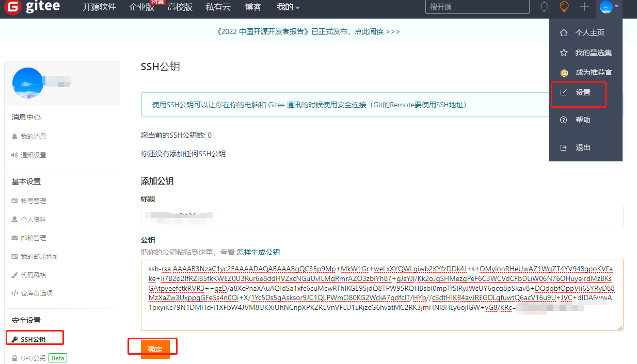Click inside the 公钥 text area
Screen dimensions: 637x364
[x=382, y=294]
